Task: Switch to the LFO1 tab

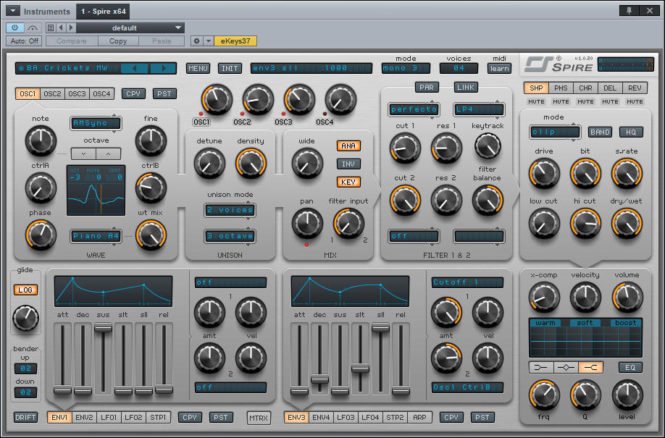Action: tap(109, 417)
